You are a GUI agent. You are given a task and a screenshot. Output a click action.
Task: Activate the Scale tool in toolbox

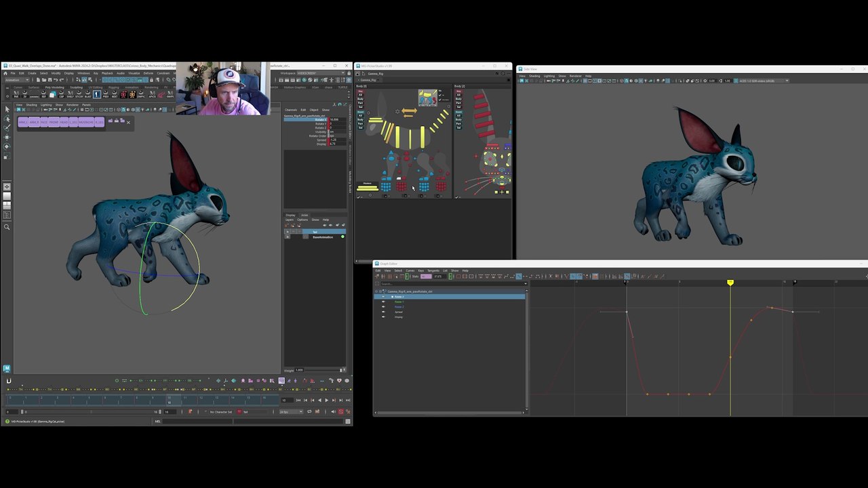(7, 156)
